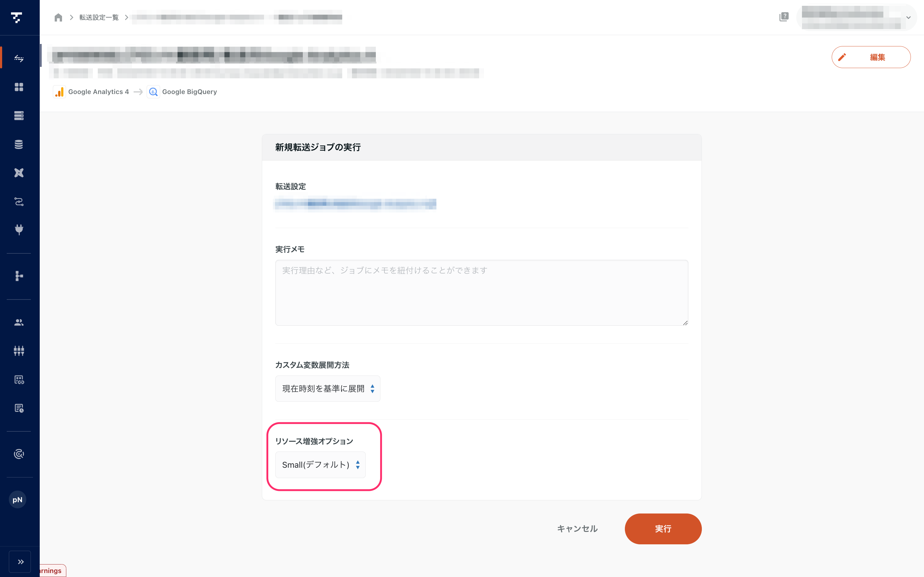Click the user management people icon
The width and height of the screenshot is (924, 577).
click(19, 322)
